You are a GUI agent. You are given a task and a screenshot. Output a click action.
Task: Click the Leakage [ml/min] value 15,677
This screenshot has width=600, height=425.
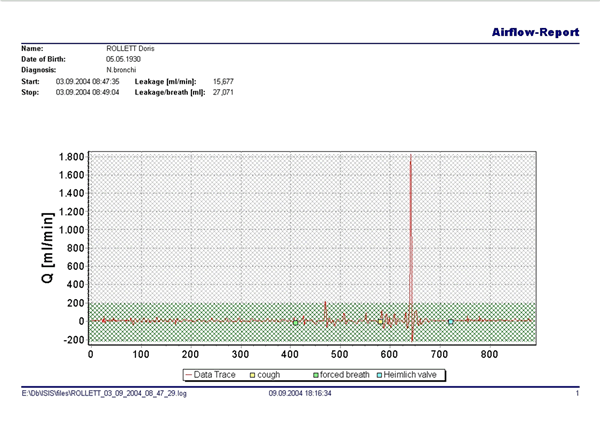click(x=225, y=81)
